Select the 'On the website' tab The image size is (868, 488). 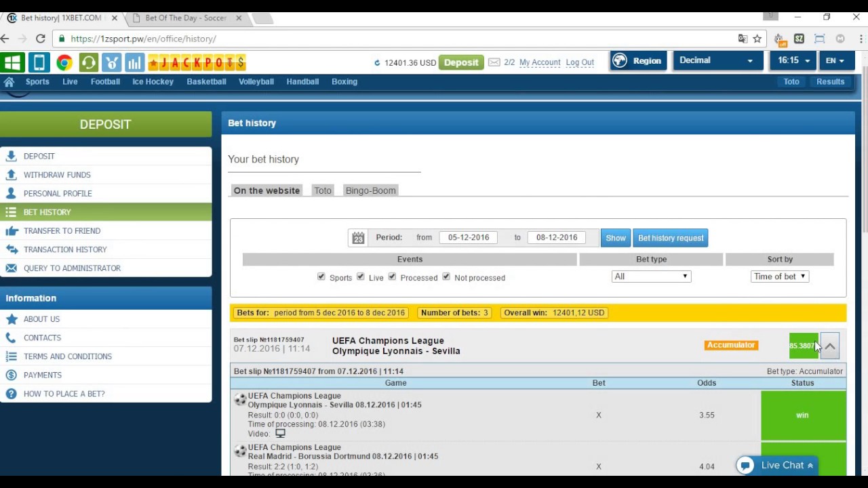pos(267,190)
